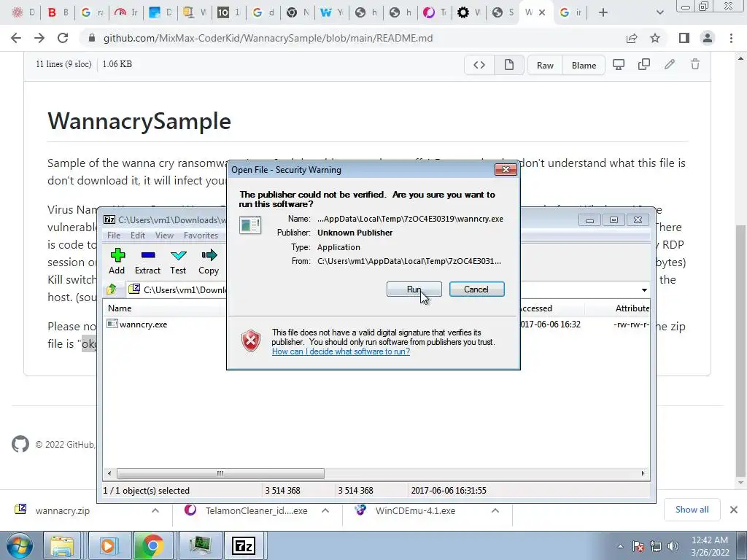Open README with GitHub Desktop icon

click(x=619, y=64)
